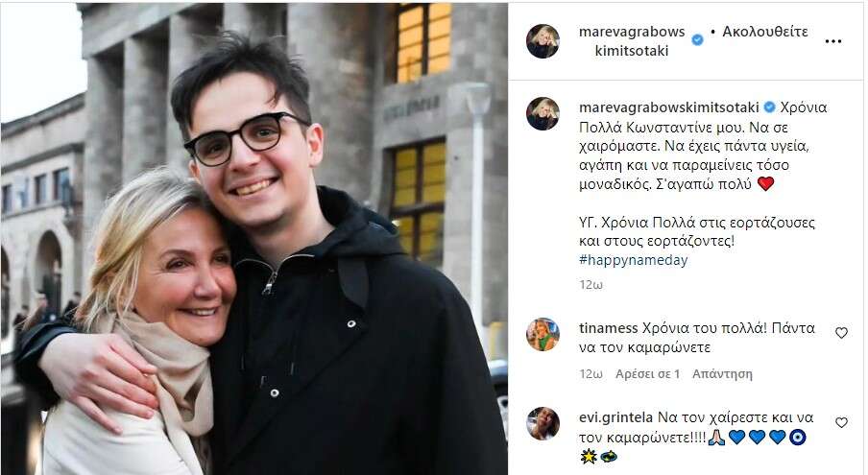Click caption username marevagrabowskimitsotaki
Viewport: 868px width, 475px height.
pos(668,107)
